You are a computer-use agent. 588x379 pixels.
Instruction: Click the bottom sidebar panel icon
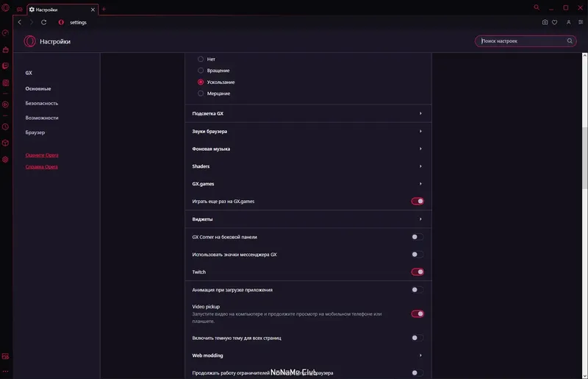(x=5, y=356)
